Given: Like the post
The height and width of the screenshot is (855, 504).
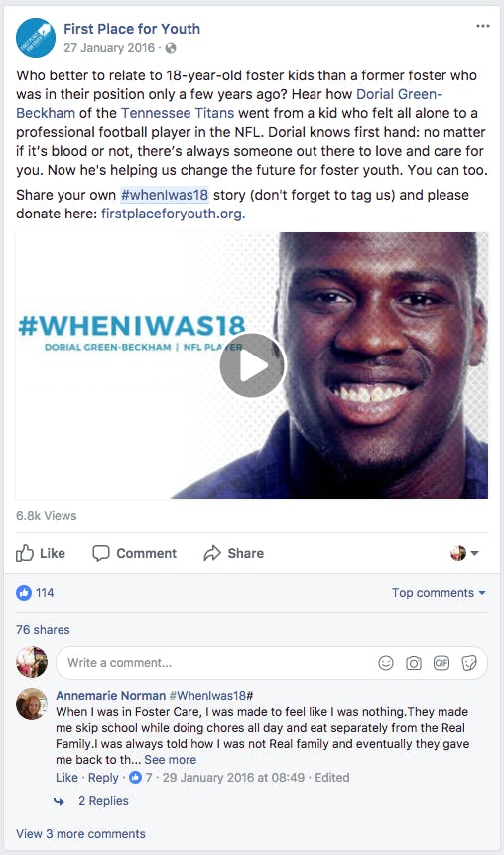Looking at the screenshot, I should pos(41,553).
